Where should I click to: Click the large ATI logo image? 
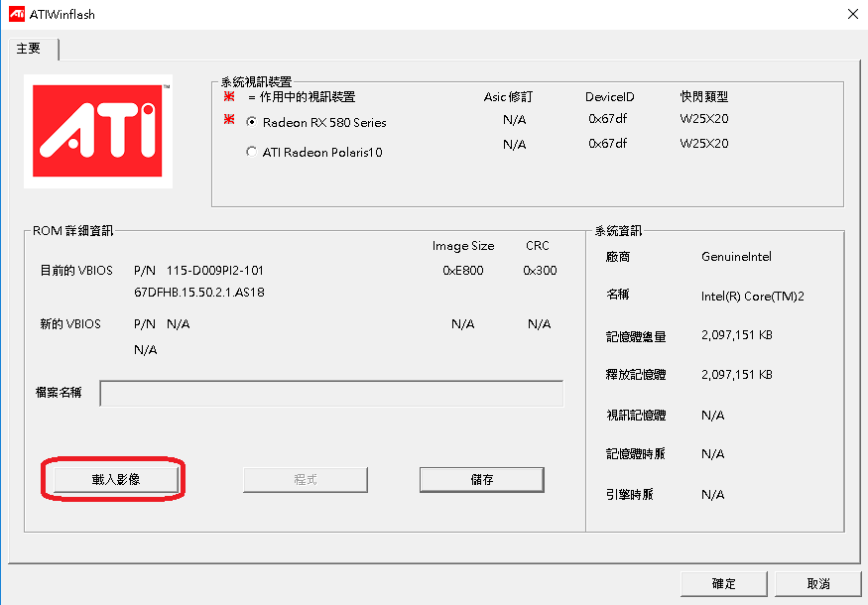click(98, 131)
